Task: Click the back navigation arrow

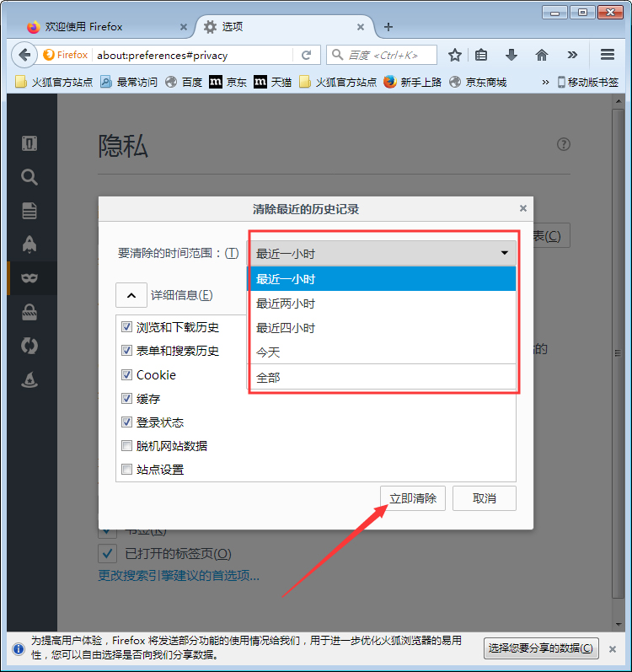Action: click(24, 55)
